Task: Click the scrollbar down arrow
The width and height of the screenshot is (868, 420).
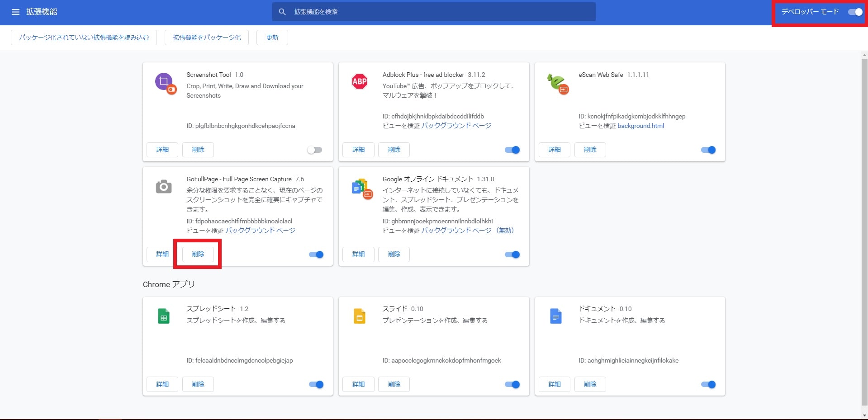Action: [864, 415]
